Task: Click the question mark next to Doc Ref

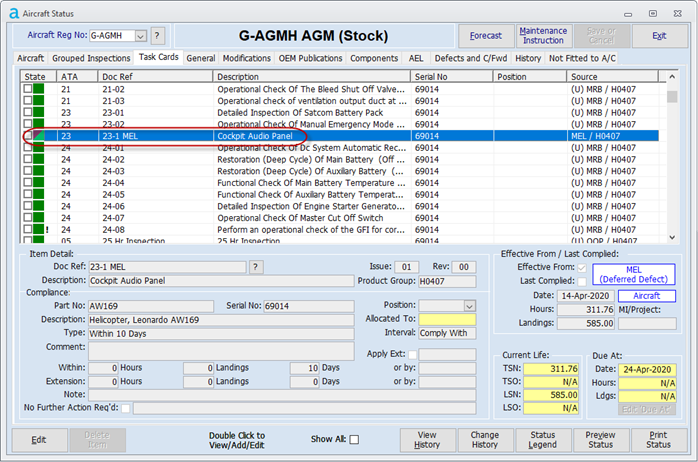Action: tap(256, 267)
